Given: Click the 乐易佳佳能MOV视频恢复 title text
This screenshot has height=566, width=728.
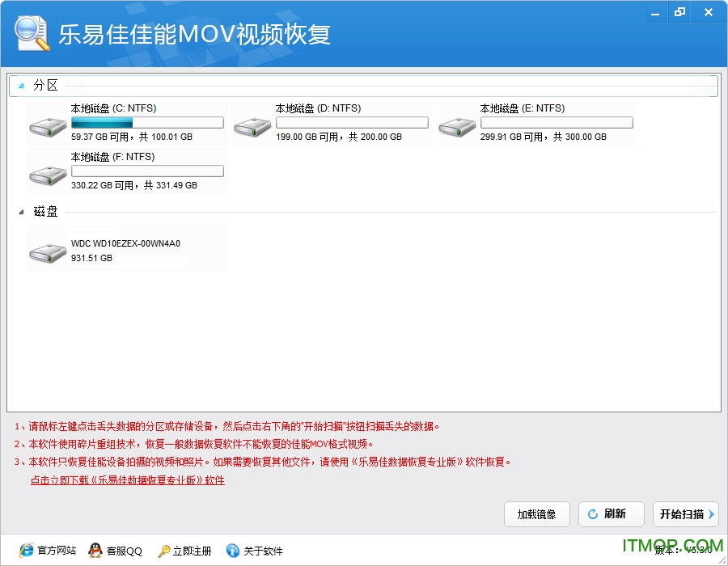Looking at the screenshot, I should tap(194, 34).
